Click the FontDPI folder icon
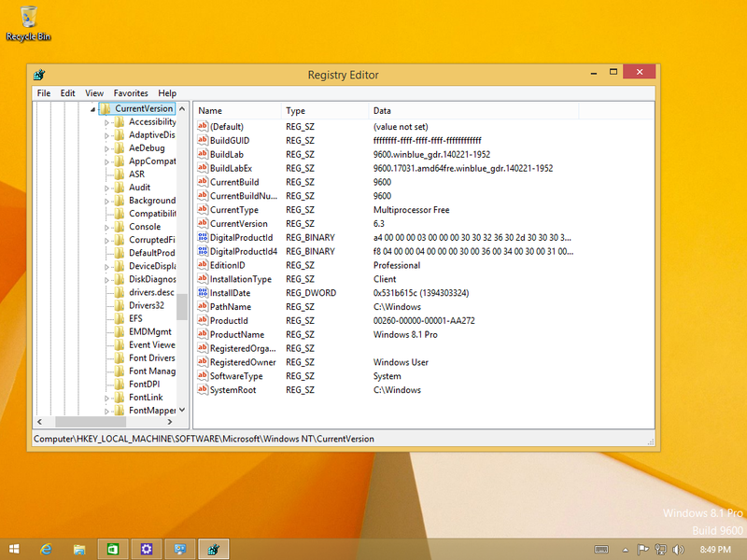 point(120,384)
